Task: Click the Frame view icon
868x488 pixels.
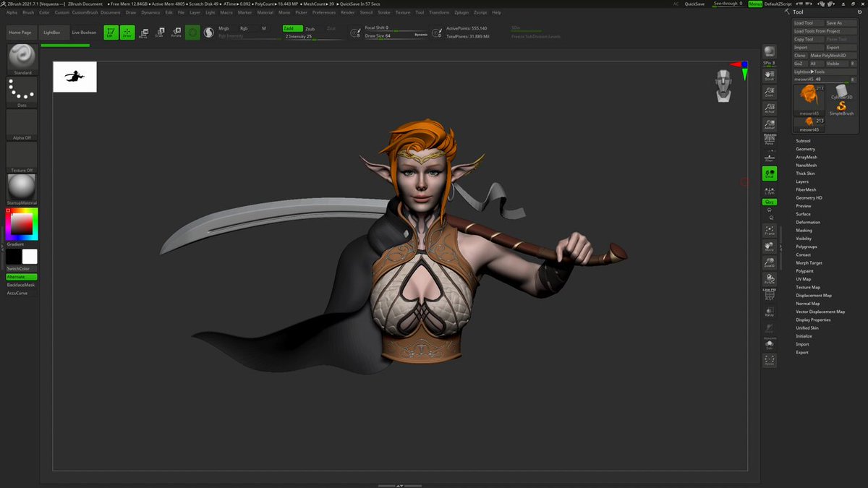Action: [769, 231]
